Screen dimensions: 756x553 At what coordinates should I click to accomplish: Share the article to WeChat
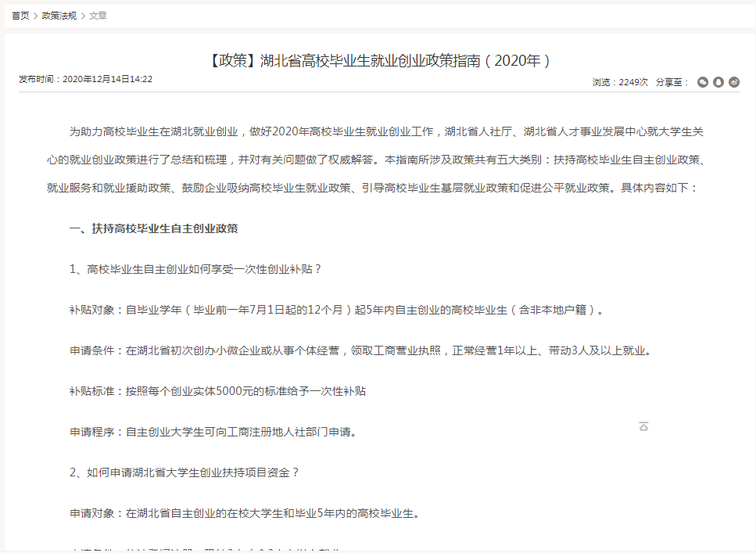pos(703,82)
